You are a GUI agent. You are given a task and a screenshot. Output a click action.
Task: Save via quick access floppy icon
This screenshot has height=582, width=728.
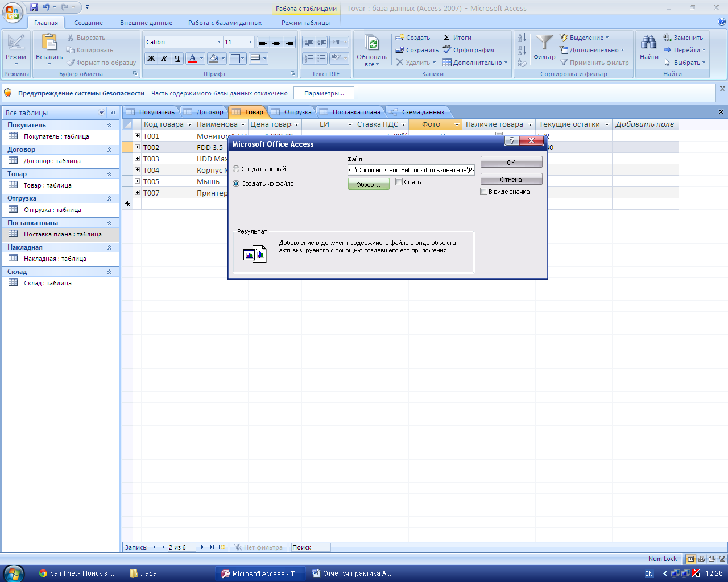point(34,7)
